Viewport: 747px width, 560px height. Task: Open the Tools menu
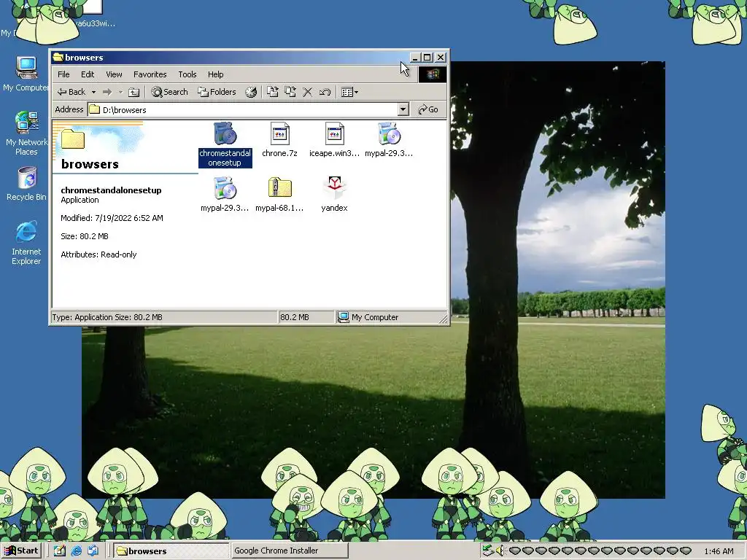pyautogui.click(x=187, y=74)
